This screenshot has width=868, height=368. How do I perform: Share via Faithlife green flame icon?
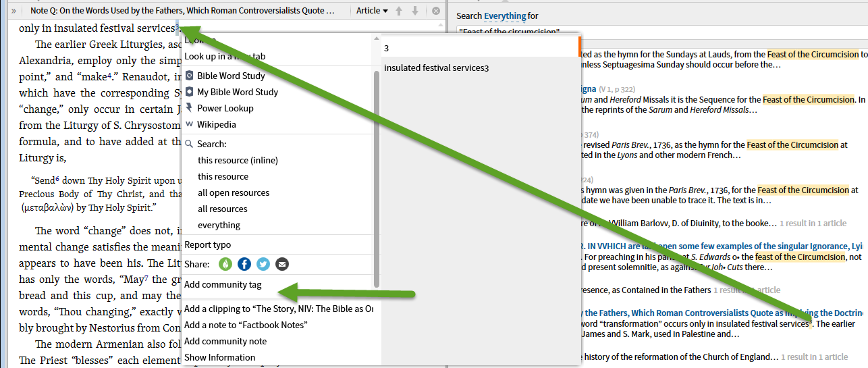(x=225, y=264)
